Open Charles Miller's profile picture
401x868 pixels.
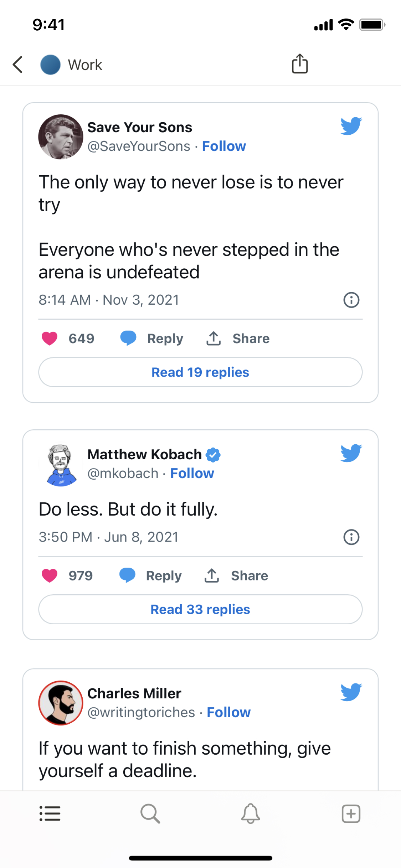pyautogui.click(x=61, y=703)
